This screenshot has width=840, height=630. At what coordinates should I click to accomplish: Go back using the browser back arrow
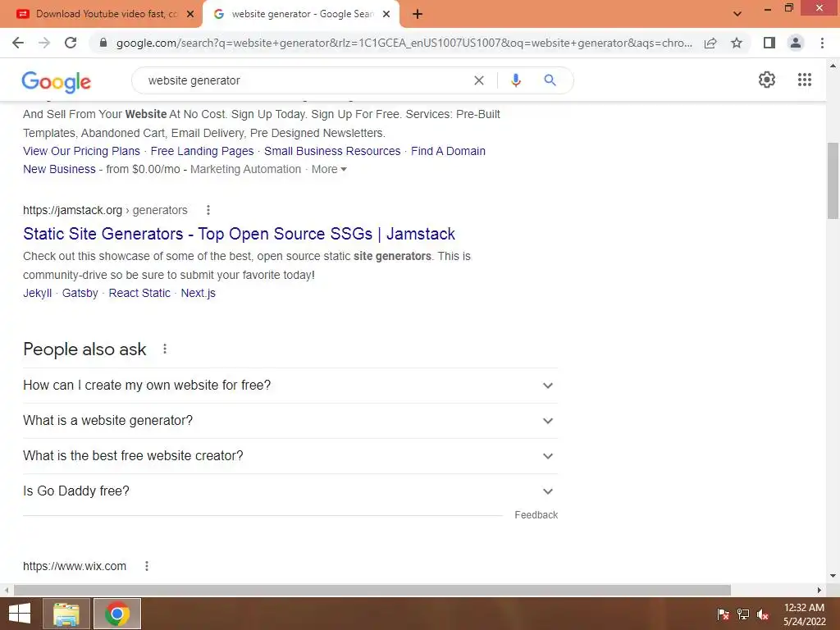pyautogui.click(x=18, y=43)
